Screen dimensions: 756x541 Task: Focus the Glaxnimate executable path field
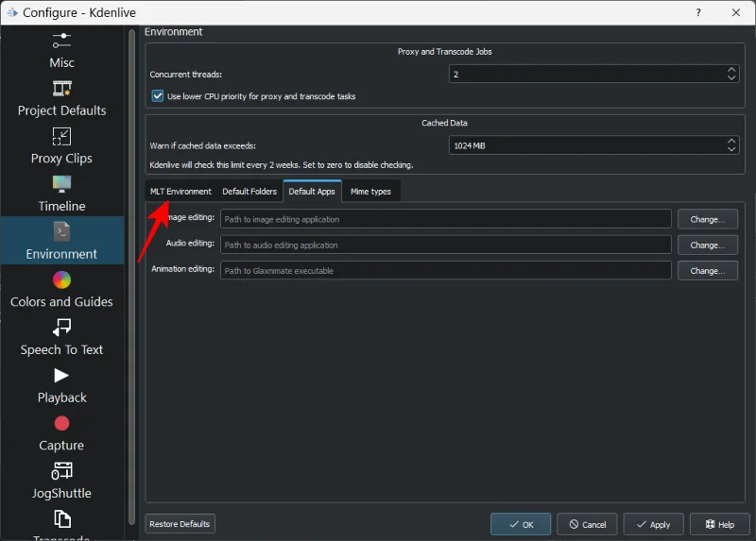point(445,271)
